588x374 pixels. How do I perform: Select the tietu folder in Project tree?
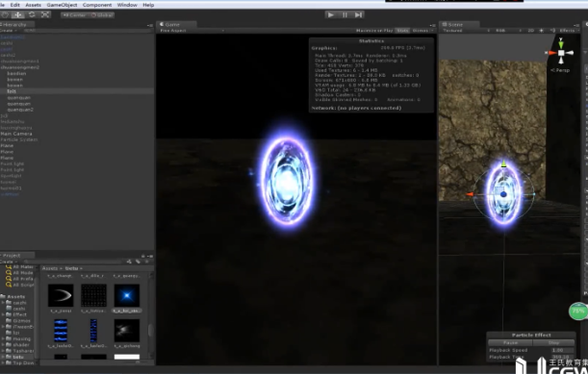point(15,357)
